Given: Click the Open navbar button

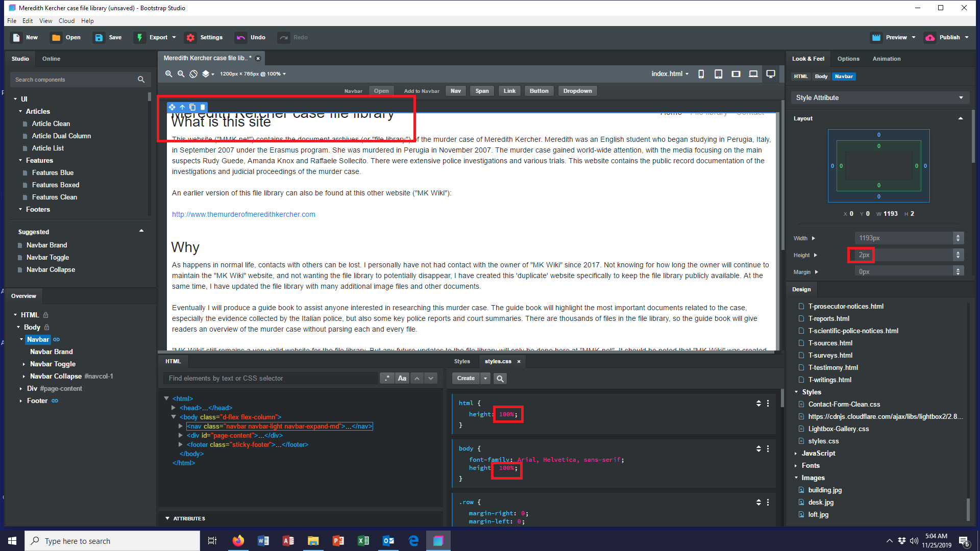Looking at the screenshot, I should click(381, 91).
